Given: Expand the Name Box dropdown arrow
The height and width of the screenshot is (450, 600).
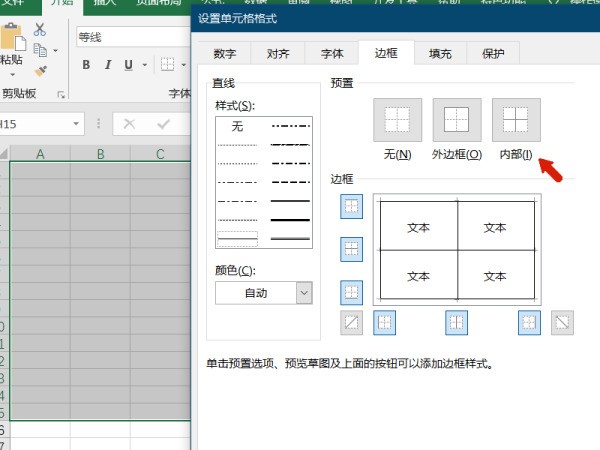Looking at the screenshot, I should point(77,124).
